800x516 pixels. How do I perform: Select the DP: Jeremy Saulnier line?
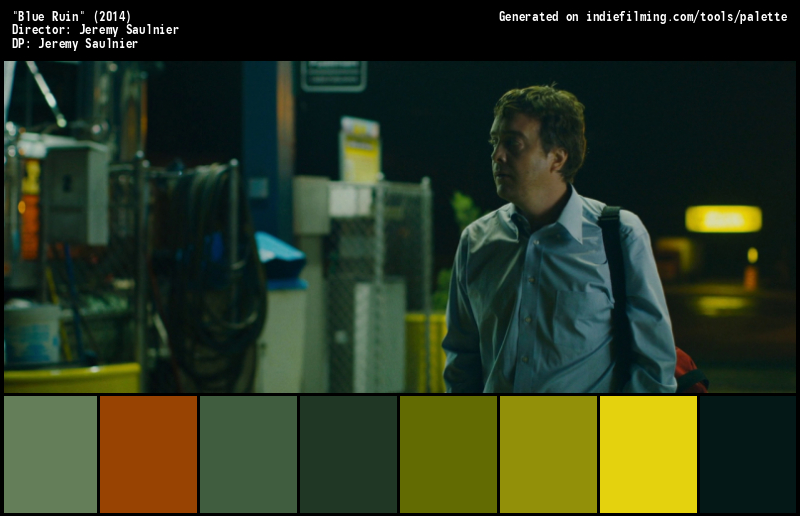[75, 43]
